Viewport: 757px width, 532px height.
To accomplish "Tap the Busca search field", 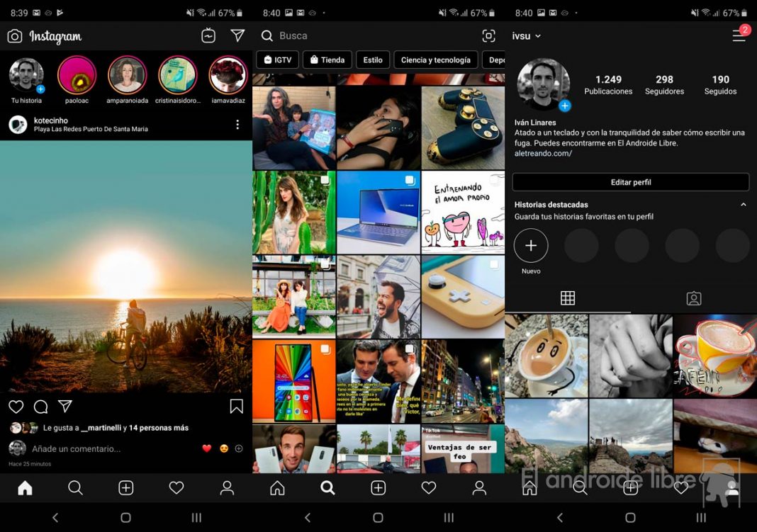I will tap(354, 36).
